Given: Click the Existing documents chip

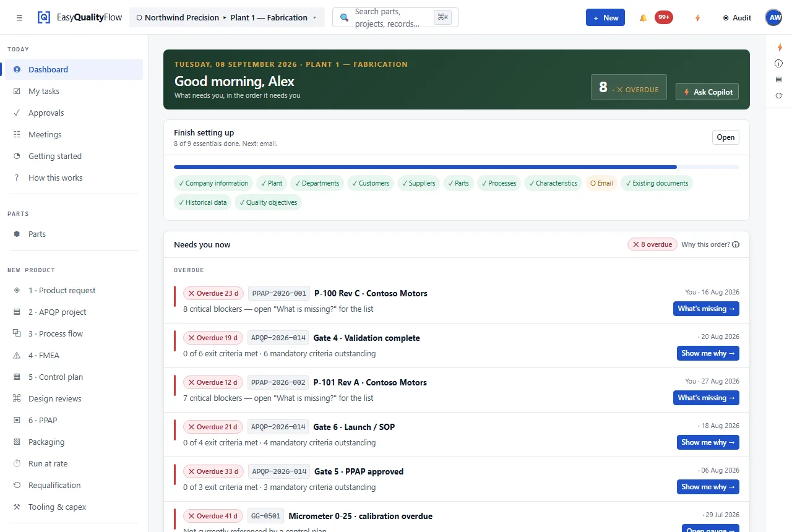Looking at the screenshot, I should [656, 183].
